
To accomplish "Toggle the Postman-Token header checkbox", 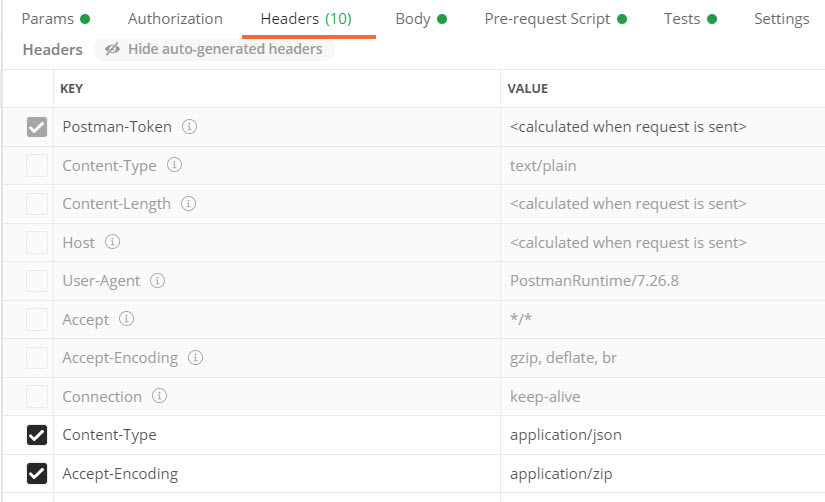I will [37, 127].
